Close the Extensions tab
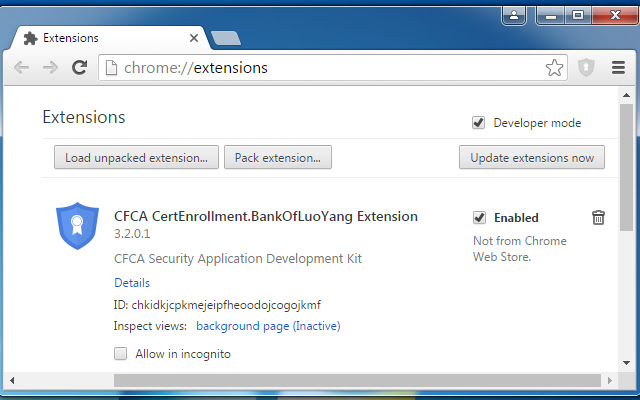 pyautogui.click(x=194, y=38)
